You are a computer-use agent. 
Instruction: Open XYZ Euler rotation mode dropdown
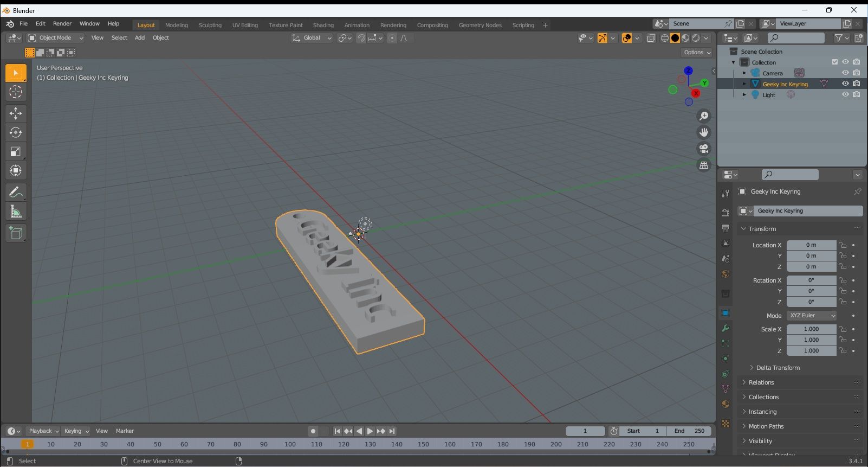811,316
